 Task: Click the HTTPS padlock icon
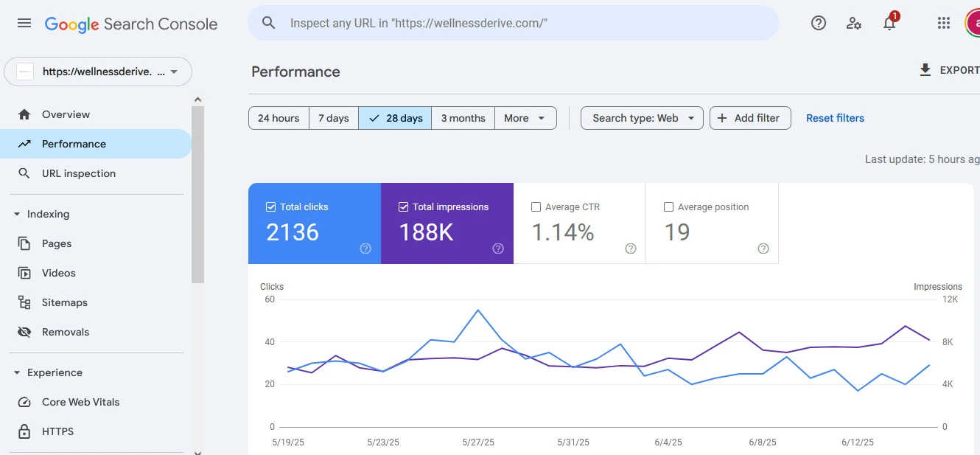coord(24,431)
